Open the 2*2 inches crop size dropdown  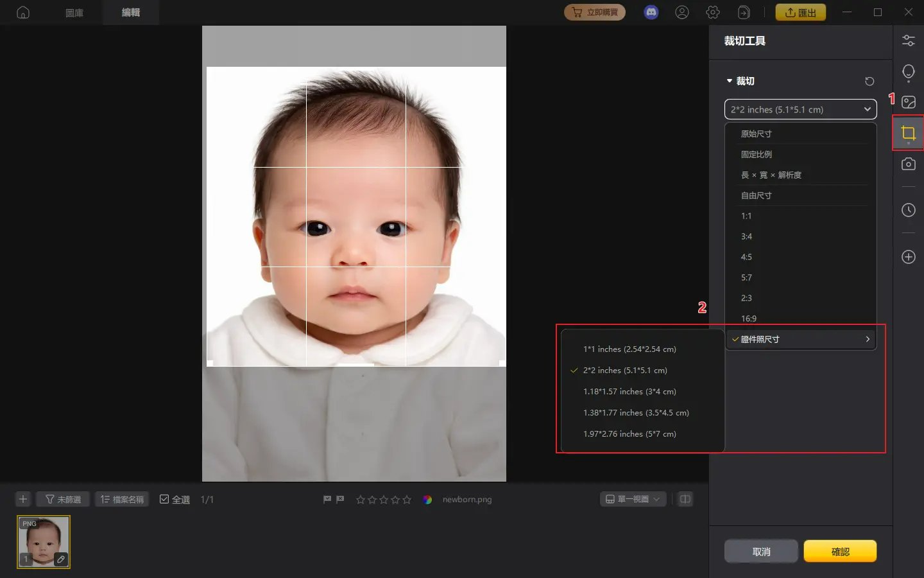coord(800,109)
